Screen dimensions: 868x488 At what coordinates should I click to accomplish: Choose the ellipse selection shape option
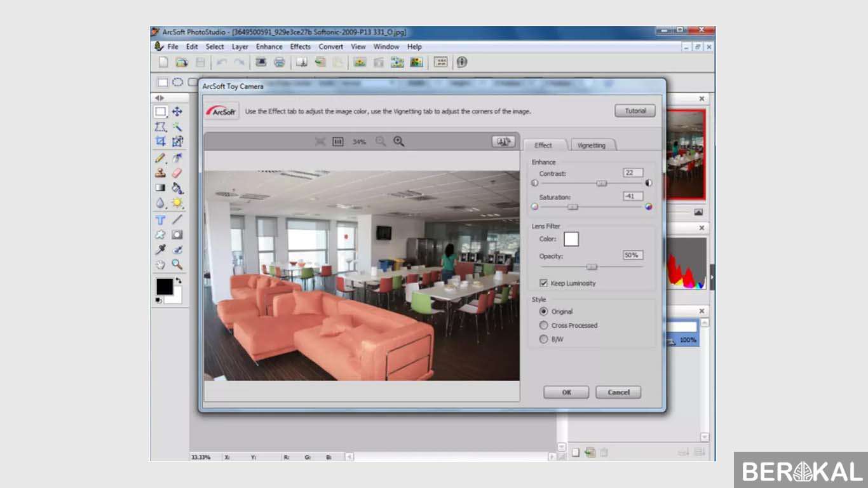[178, 82]
